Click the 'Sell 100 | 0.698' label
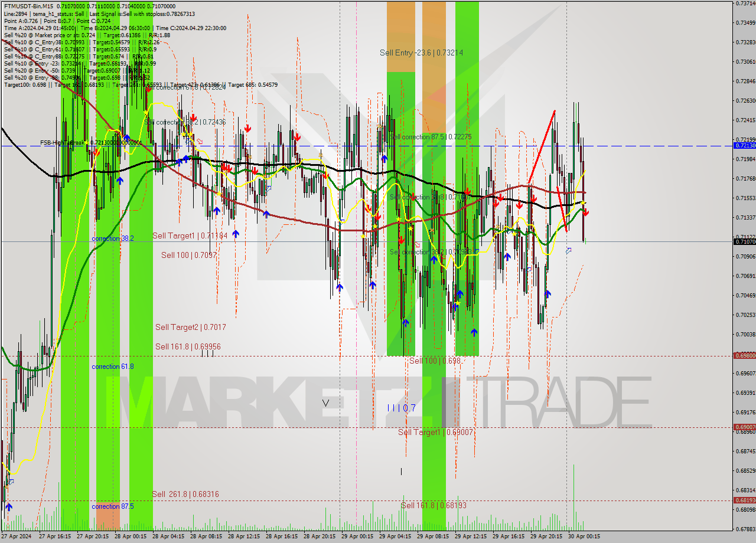The width and height of the screenshot is (756, 543). pos(435,360)
